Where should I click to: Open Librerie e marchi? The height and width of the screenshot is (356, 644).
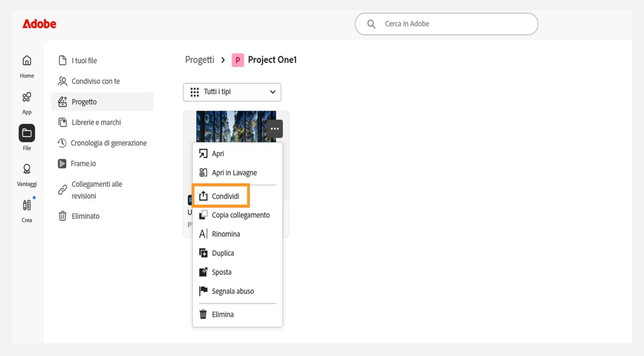tap(102, 122)
